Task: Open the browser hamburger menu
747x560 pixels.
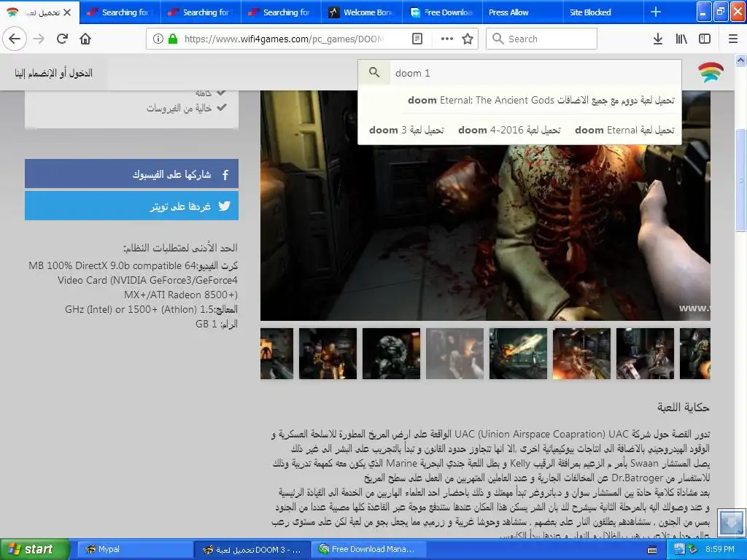Action: (x=733, y=39)
